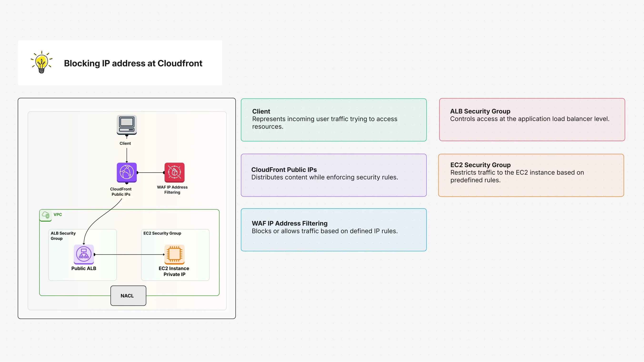The height and width of the screenshot is (362, 644).
Task: Click the VPC cloud shield icon
Action: (45, 214)
